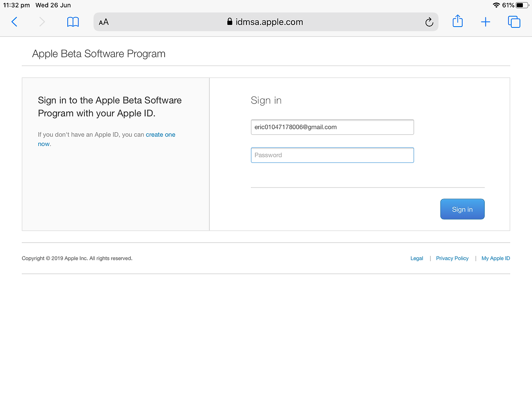Tap the Wed 26 Jun date

(53, 5)
